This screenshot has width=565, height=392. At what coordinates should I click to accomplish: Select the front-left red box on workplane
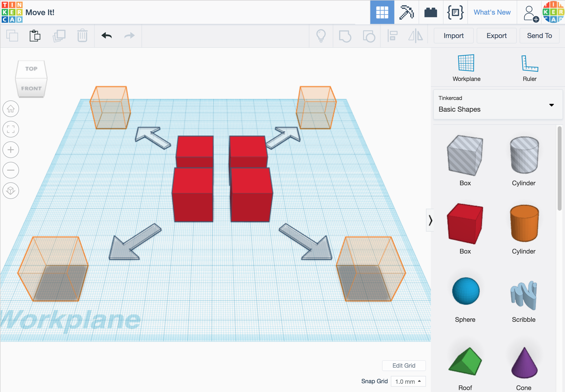tap(192, 195)
